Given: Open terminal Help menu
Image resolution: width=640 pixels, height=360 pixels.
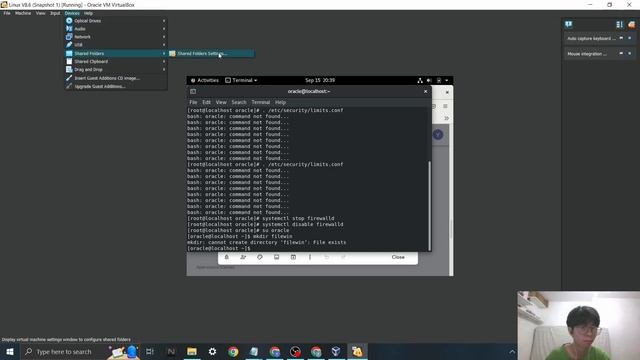Looking at the screenshot, I should pos(280,102).
